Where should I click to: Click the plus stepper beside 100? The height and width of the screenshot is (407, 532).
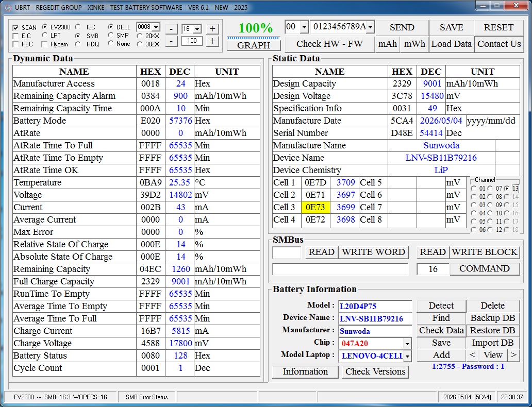(x=212, y=41)
